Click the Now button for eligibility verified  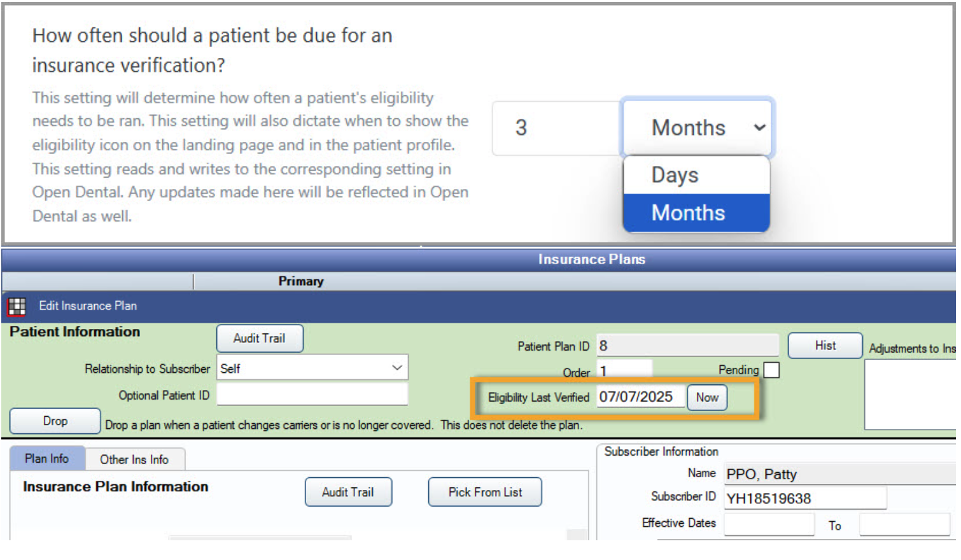pos(707,398)
